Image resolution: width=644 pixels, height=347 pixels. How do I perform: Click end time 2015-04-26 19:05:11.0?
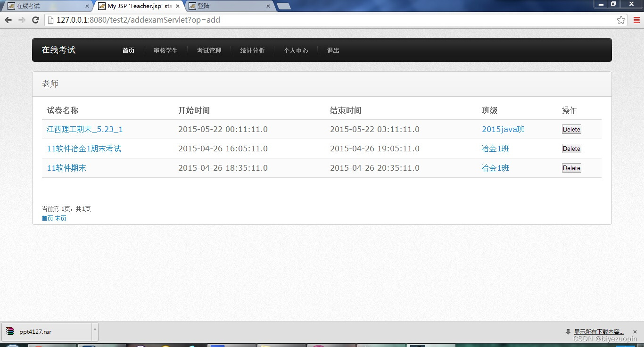pos(375,149)
